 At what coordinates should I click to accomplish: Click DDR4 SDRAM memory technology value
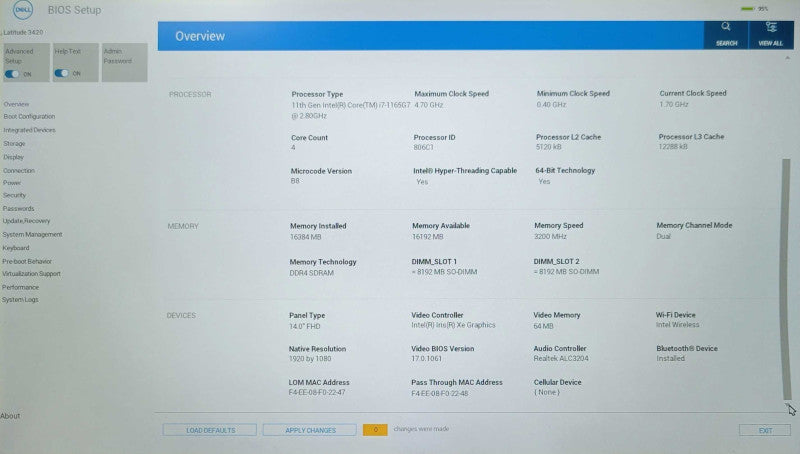312,273
